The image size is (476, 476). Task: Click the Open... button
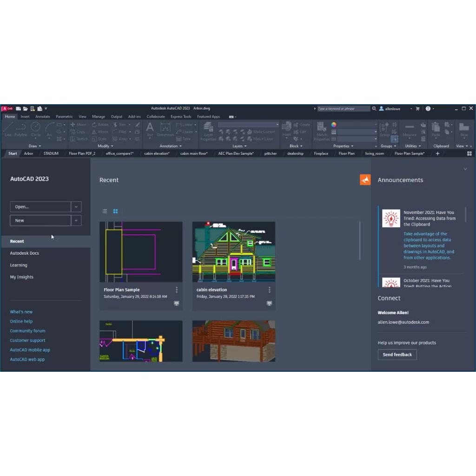[x=41, y=207]
